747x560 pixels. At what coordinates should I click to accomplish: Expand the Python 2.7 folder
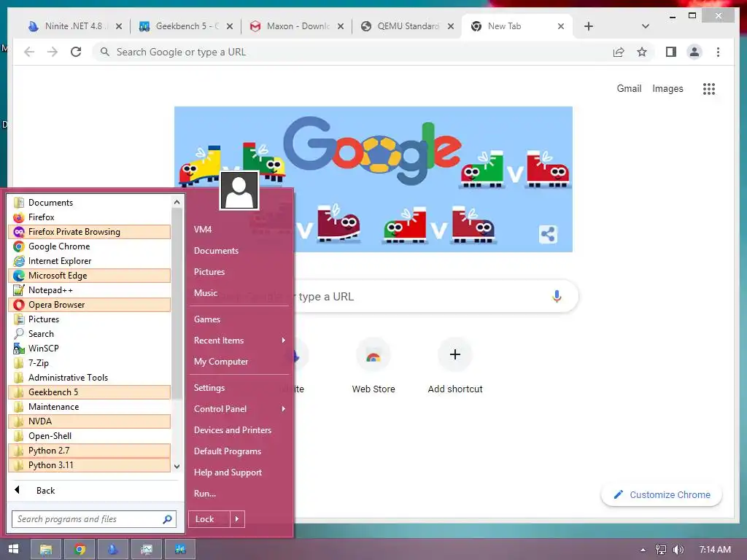coord(89,451)
